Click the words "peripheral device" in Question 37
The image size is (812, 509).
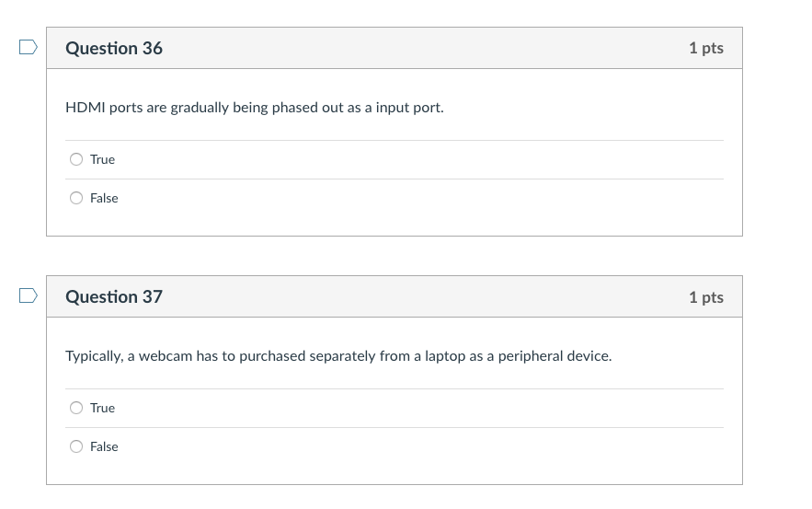[554, 356]
